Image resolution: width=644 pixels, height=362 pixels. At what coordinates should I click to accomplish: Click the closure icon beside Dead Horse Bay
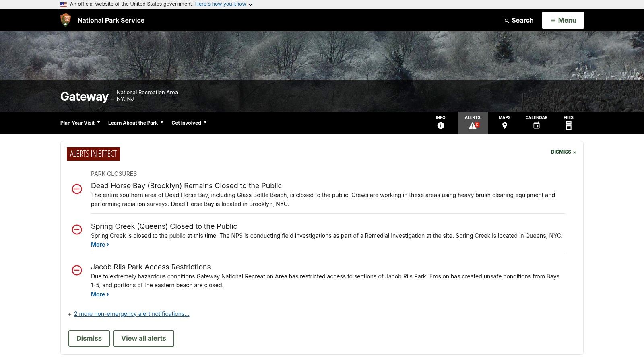77,189
